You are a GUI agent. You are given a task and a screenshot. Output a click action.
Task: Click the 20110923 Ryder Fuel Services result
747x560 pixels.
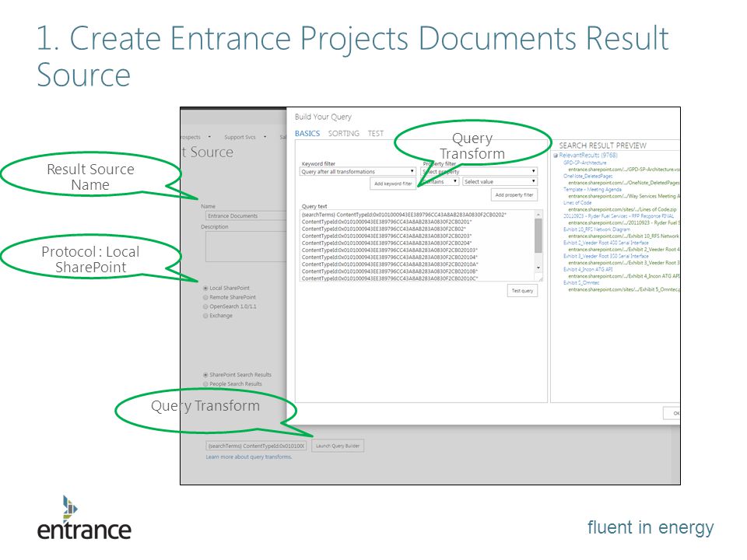click(619, 215)
